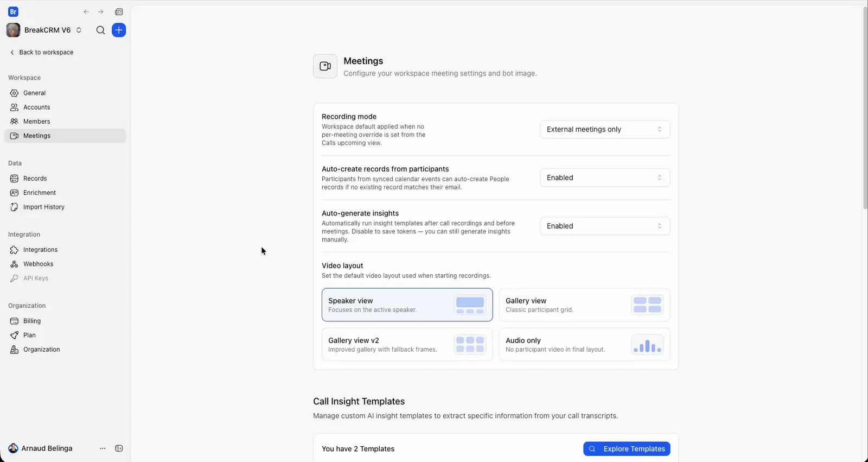Choose the Gallery view v2 layout

pos(407,345)
